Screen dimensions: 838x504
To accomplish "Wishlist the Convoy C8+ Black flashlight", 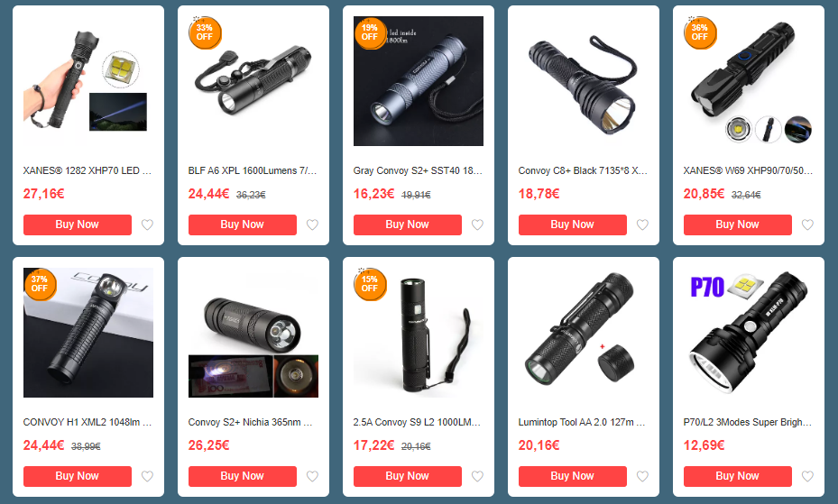I will (643, 225).
